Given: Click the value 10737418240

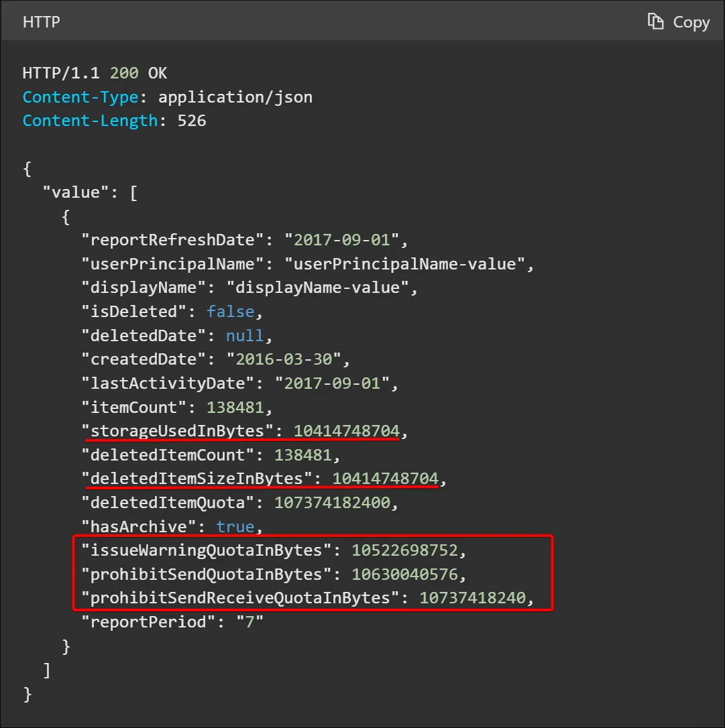Looking at the screenshot, I should pyautogui.click(x=472, y=599).
